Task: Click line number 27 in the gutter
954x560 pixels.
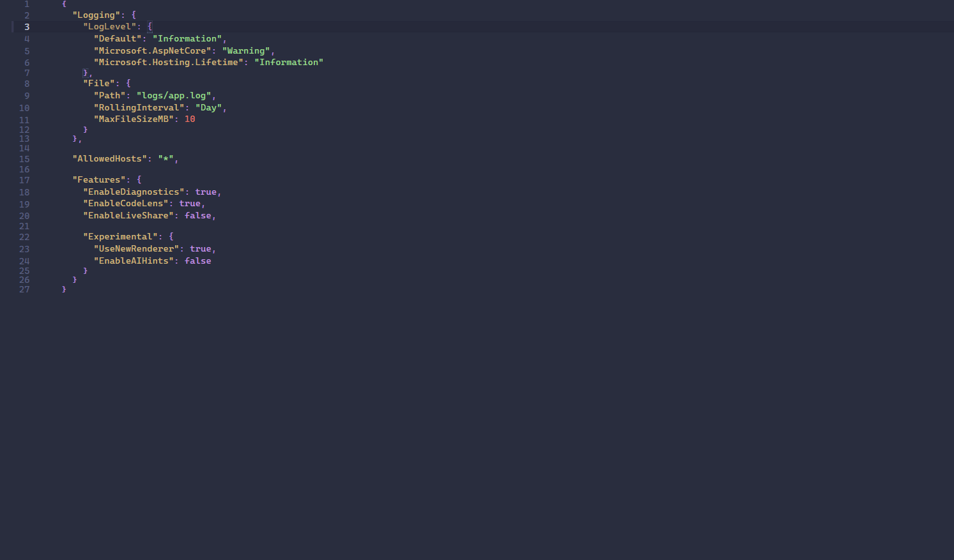Action: 24,289
